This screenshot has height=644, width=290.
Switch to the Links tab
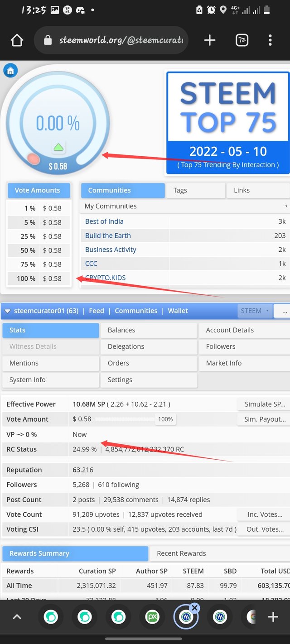[258, 190]
